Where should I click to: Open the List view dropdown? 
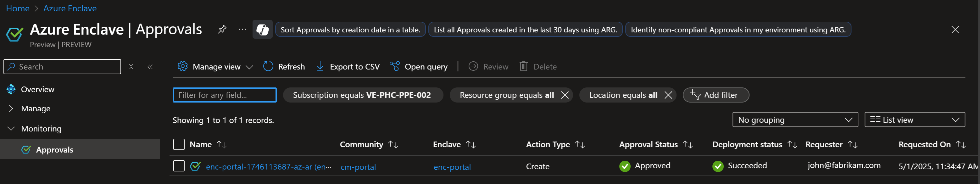(x=915, y=120)
